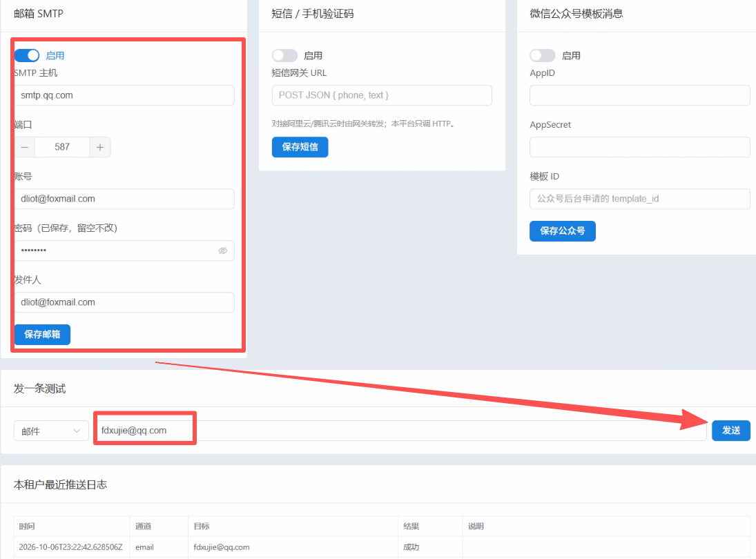The image size is (756, 559).
Task: Click the 本租户最近推送日志 section title
Action: (60, 484)
